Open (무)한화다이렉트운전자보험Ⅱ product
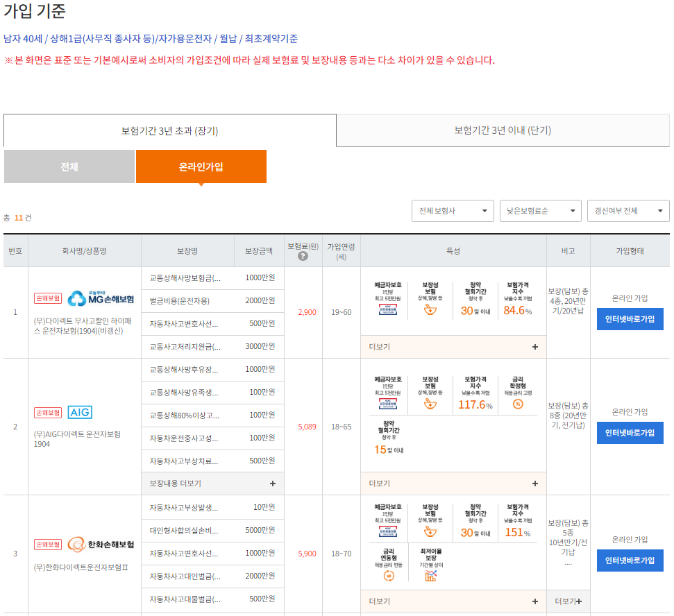Screen dimensions: 674x616 [81, 567]
